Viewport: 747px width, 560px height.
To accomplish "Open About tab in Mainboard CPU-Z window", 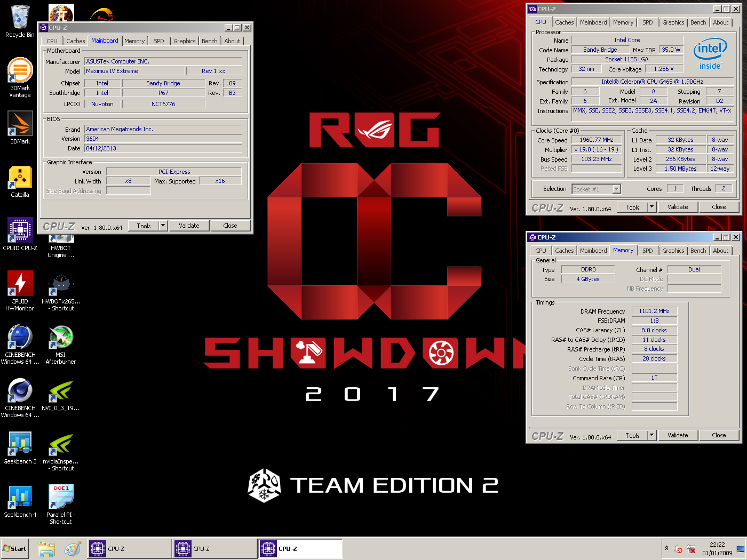I will pos(232,41).
